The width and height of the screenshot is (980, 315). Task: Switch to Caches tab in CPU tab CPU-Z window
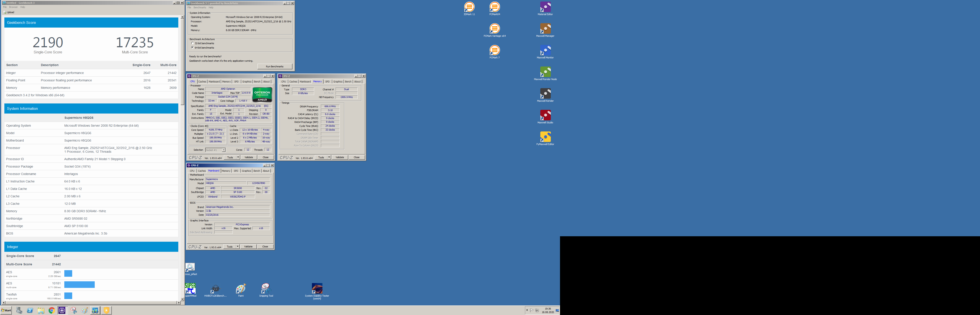coord(202,81)
